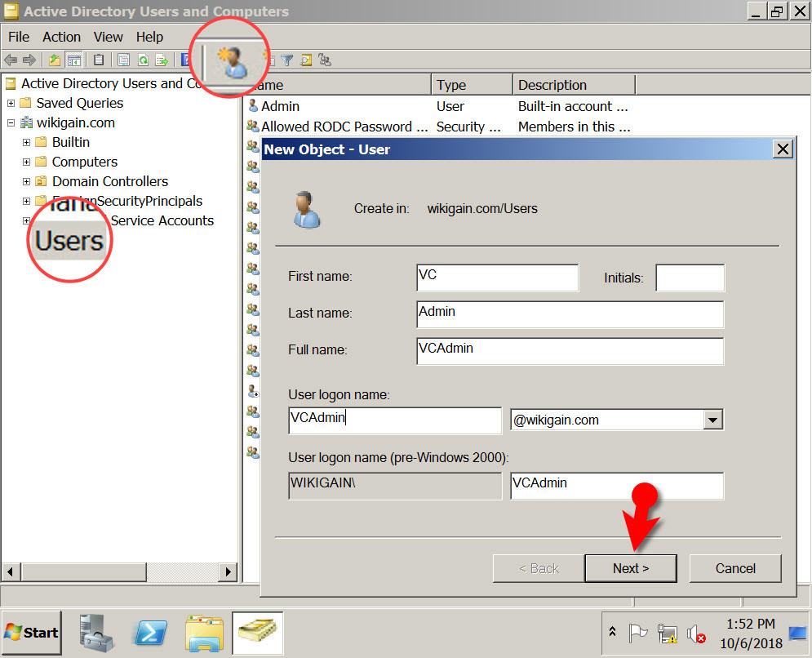Open Properties from the toolbar icon
The height and width of the screenshot is (658, 812).
click(123, 60)
